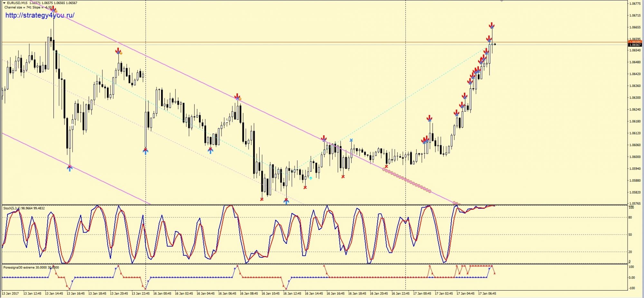Select the red X marker left of the lowest blue arrow
Viewport: 644px width, 298px height.
(x=262, y=199)
